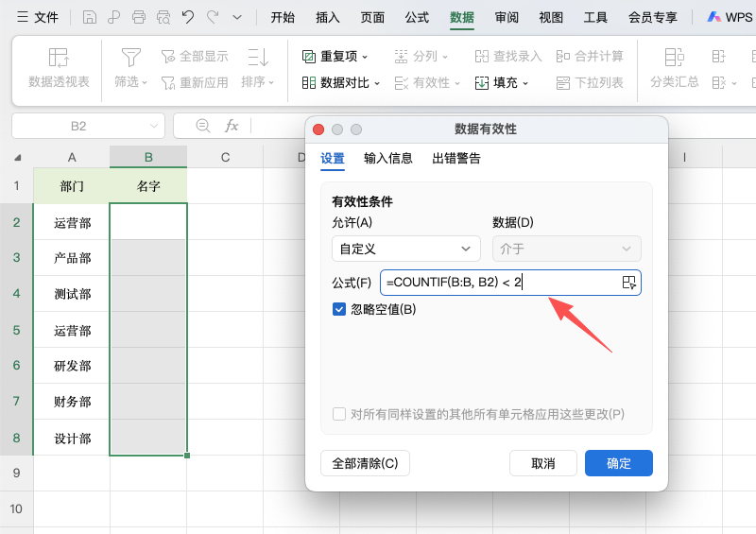
Task: Open the Name Box dropdown showing B2
Action: point(154,127)
